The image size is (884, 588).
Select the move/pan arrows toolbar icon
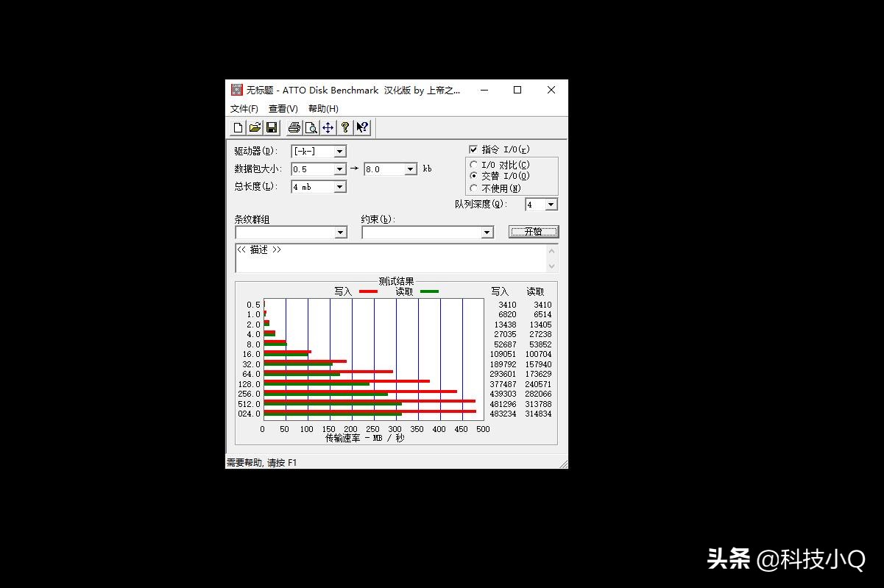point(328,127)
